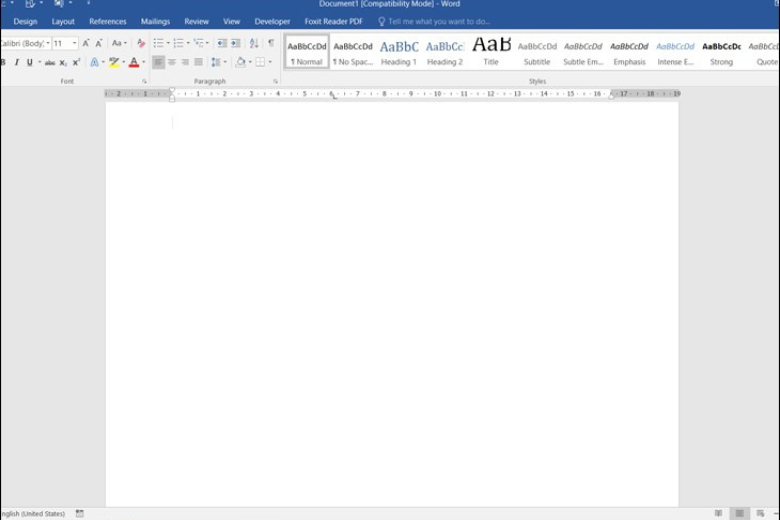This screenshot has width=780, height=520.
Task: Expand numbering library arrow
Action: coord(188,43)
